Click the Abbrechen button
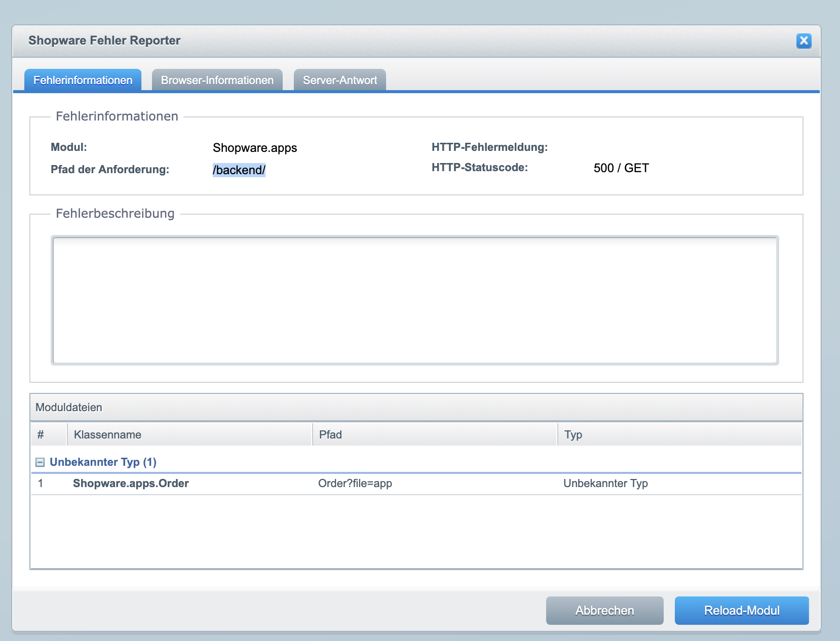Viewport: 840px width, 641px height. click(604, 610)
